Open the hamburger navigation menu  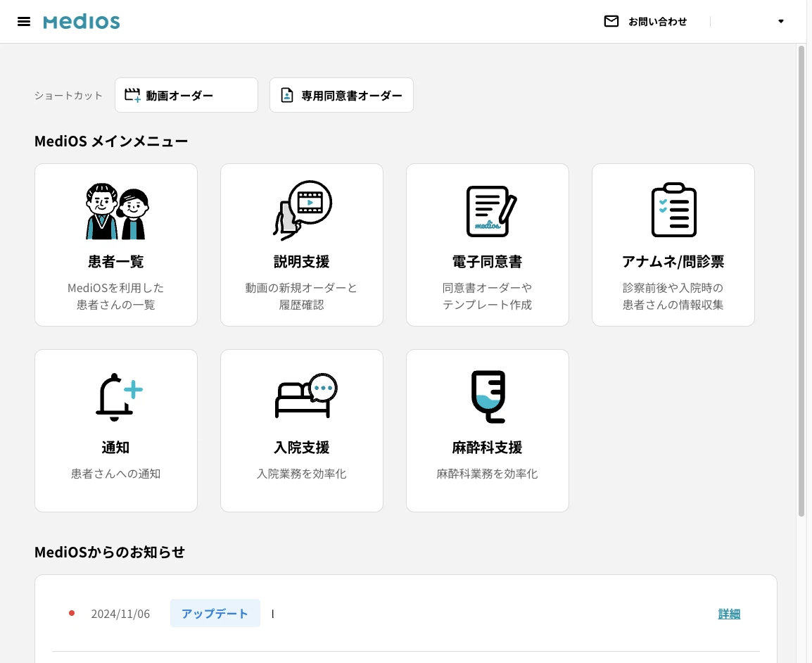[24, 21]
